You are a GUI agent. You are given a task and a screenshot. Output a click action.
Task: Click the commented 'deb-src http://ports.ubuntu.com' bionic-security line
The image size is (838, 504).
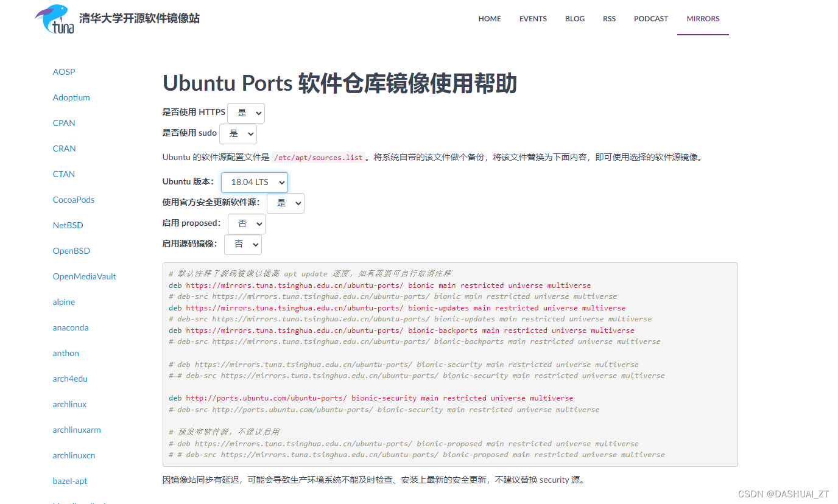pyautogui.click(x=384, y=410)
